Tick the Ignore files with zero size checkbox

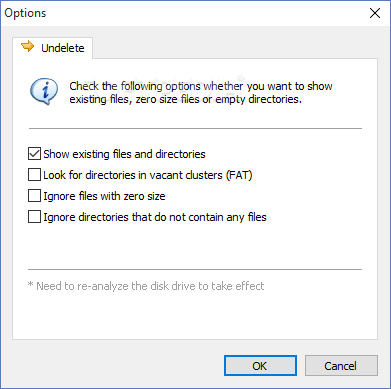[x=34, y=196]
